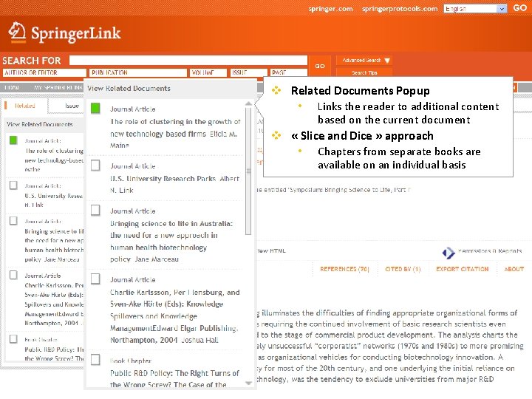Click the SpringerLink horse logo

pyautogui.click(x=17, y=33)
